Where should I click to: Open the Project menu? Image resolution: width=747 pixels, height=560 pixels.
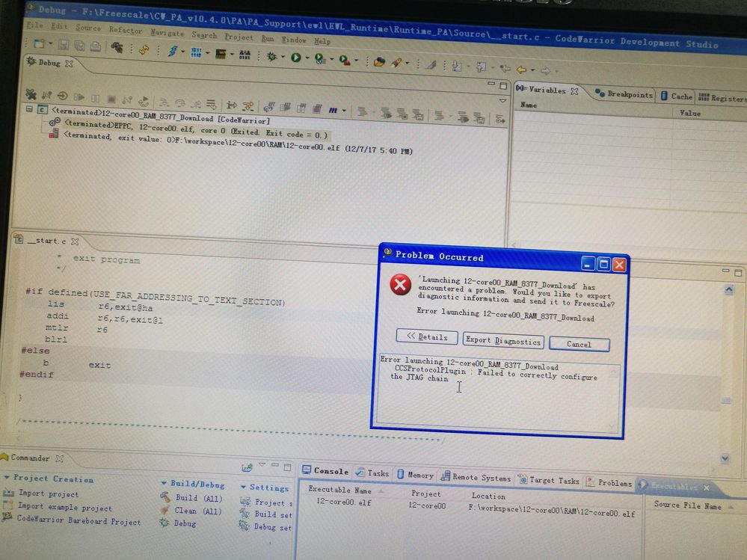coord(239,37)
